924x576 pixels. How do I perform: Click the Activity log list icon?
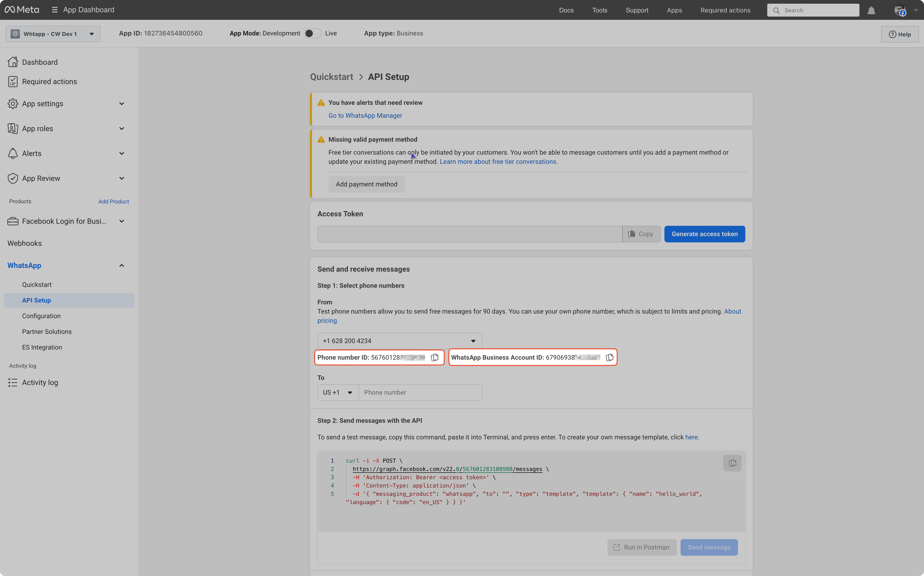click(x=13, y=382)
